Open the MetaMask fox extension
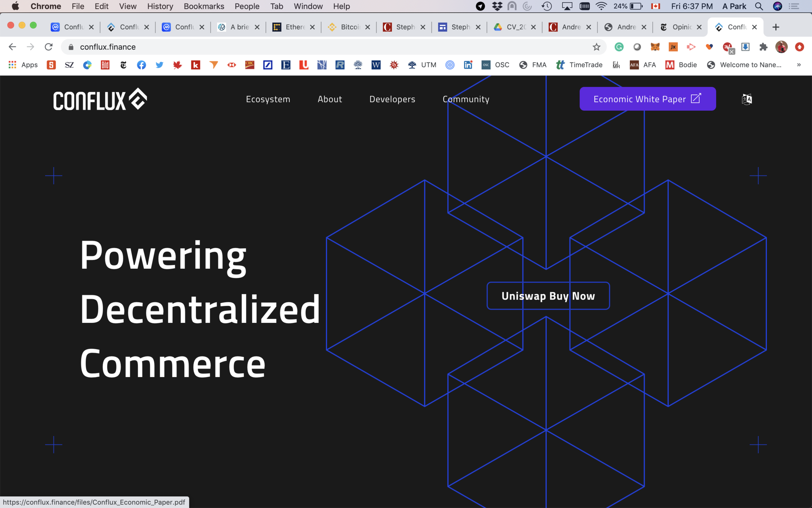 click(x=655, y=47)
